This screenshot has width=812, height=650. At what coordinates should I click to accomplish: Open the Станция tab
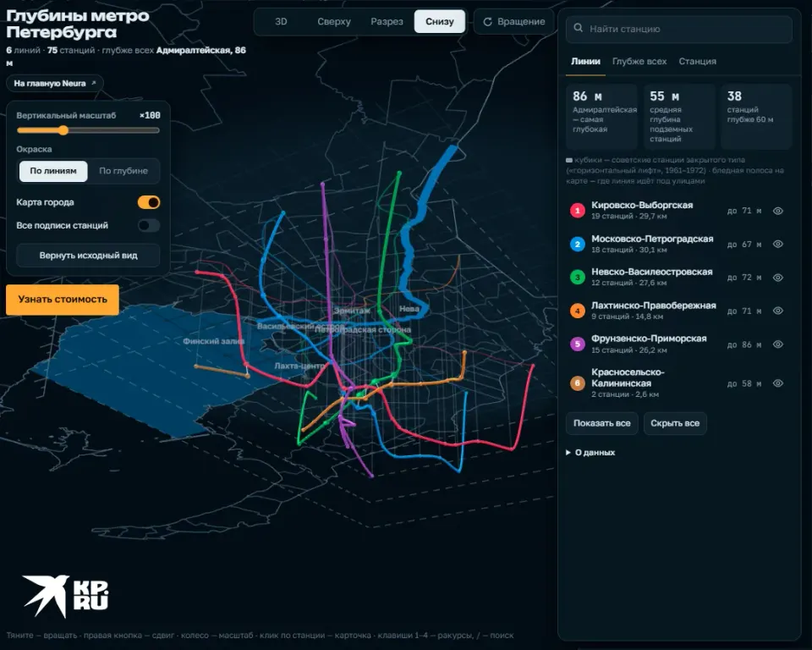(x=698, y=61)
